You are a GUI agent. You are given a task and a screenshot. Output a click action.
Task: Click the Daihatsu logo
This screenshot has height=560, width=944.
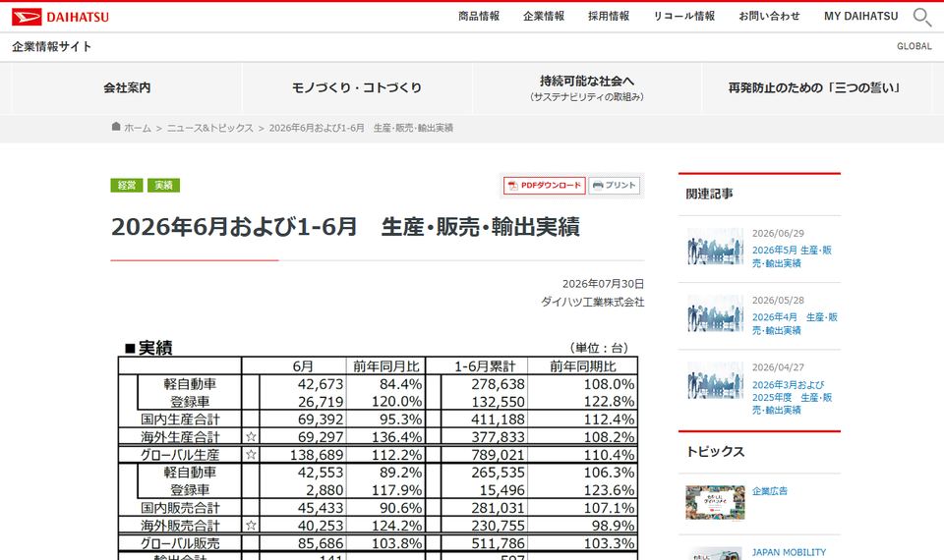click(x=60, y=17)
